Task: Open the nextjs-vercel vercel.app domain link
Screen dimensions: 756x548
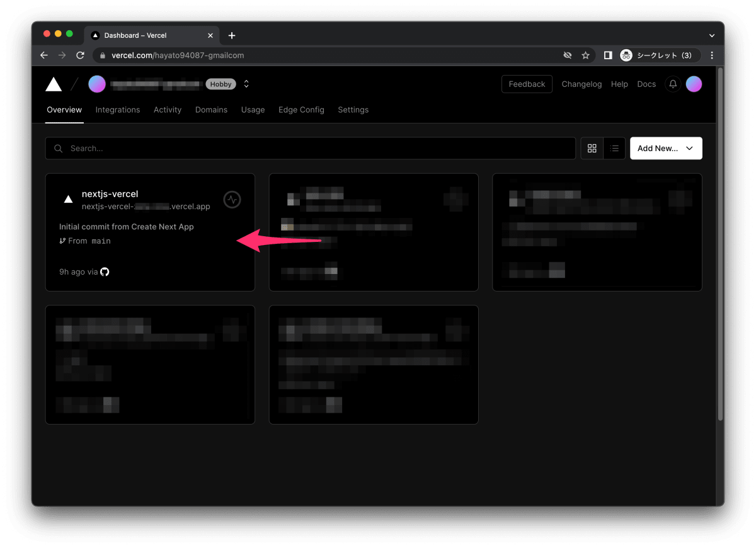Action: pos(146,206)
